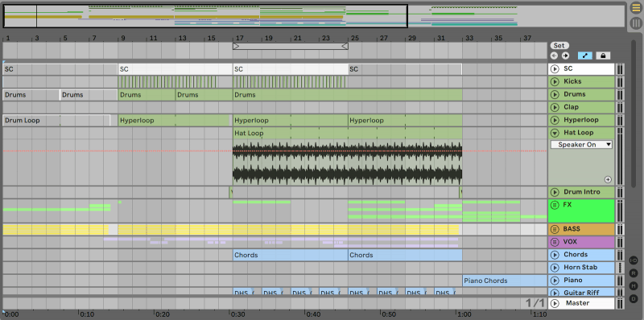Collapse the Hat Loop track
Viewport: 644px width, 320px height.
(x=555, y=133)
